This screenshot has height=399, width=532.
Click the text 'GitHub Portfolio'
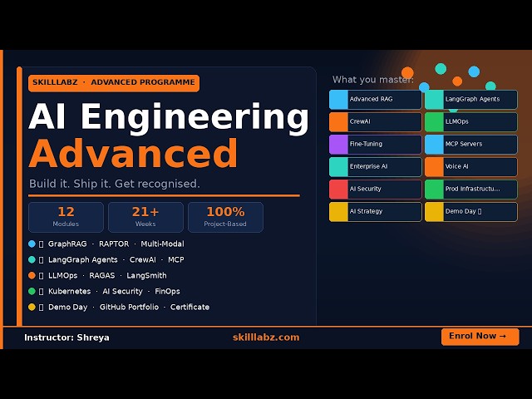[129, 307]
